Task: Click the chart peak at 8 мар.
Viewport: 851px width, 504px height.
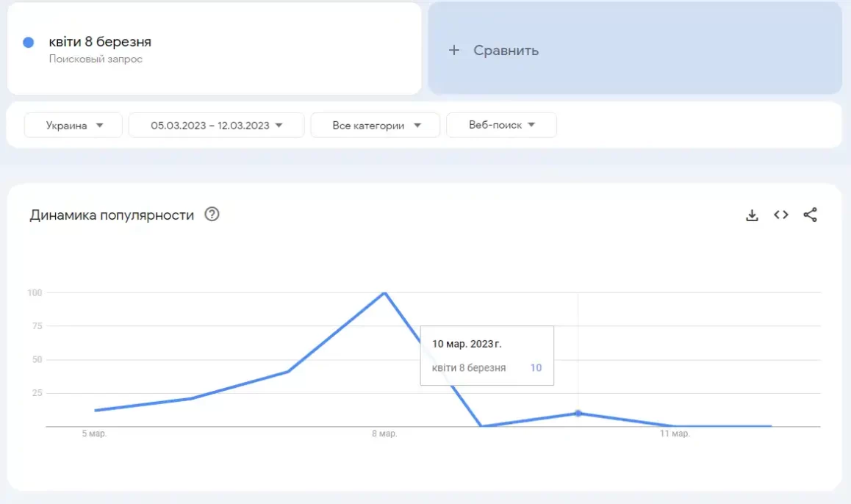Action: (x=385, y=293)
